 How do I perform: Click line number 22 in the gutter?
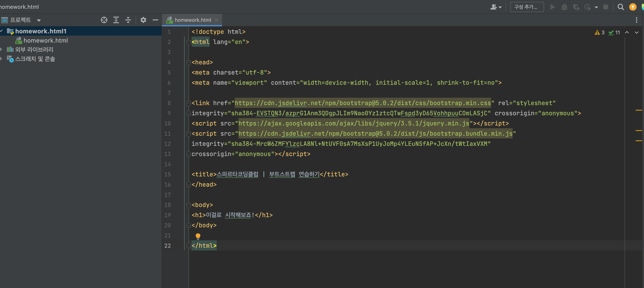pyautogui.click(x=167, y=246)
